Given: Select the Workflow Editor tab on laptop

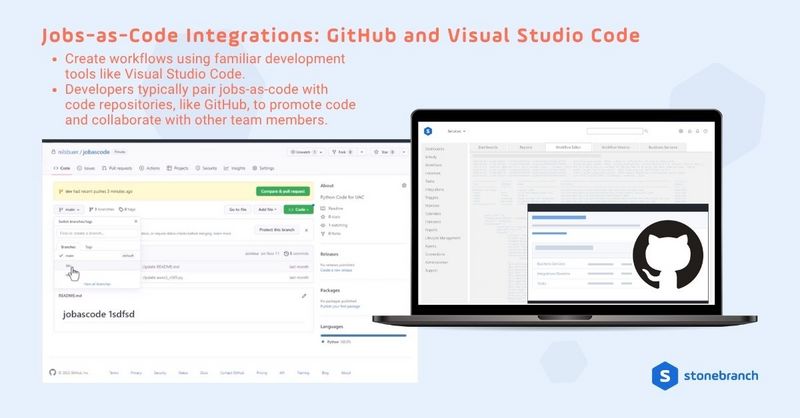Looking at the screenshot, I should pyautogui.click(x=568, y=147).
